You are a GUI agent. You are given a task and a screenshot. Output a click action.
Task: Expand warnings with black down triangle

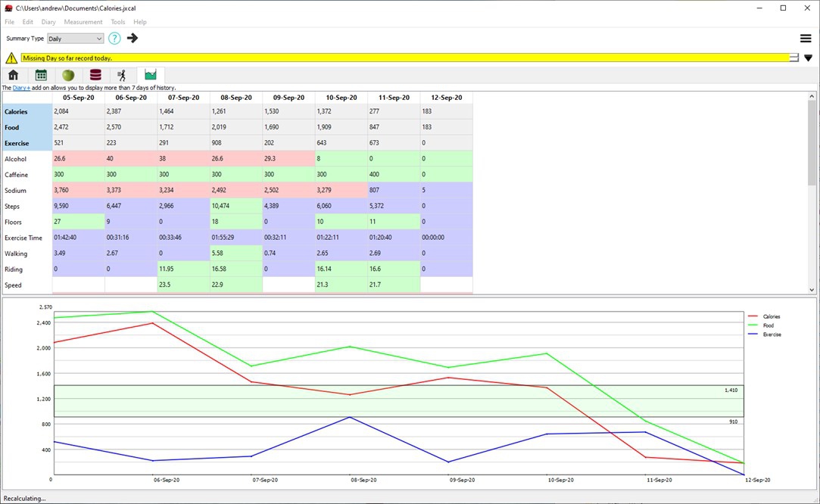(808, 58)
